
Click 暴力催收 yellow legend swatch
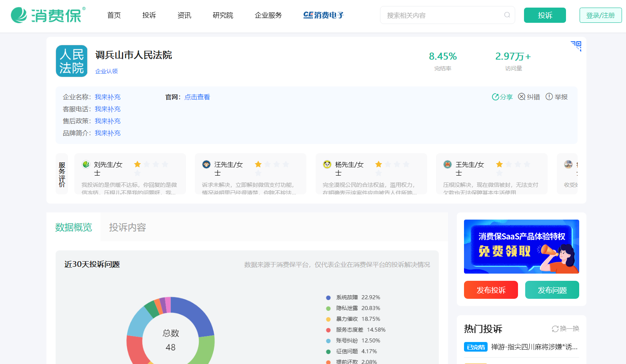[328, 319]
